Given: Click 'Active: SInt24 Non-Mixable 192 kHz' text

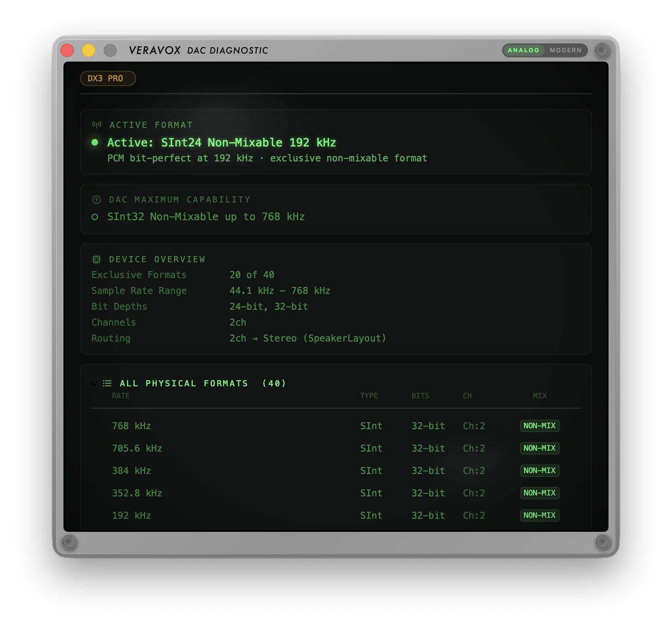Looking at the screenshot, I should [x=222, y=142].
